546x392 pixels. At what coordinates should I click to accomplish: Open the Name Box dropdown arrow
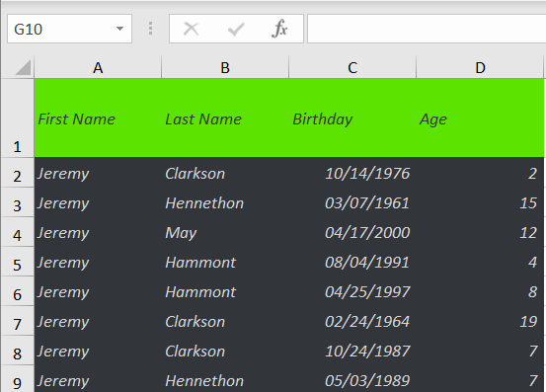119,29
